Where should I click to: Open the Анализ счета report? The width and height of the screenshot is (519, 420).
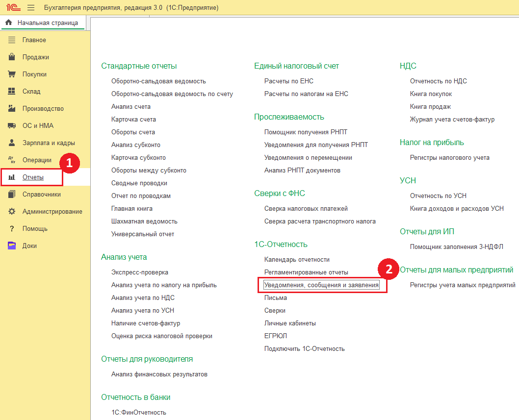(x=131, y=107)
